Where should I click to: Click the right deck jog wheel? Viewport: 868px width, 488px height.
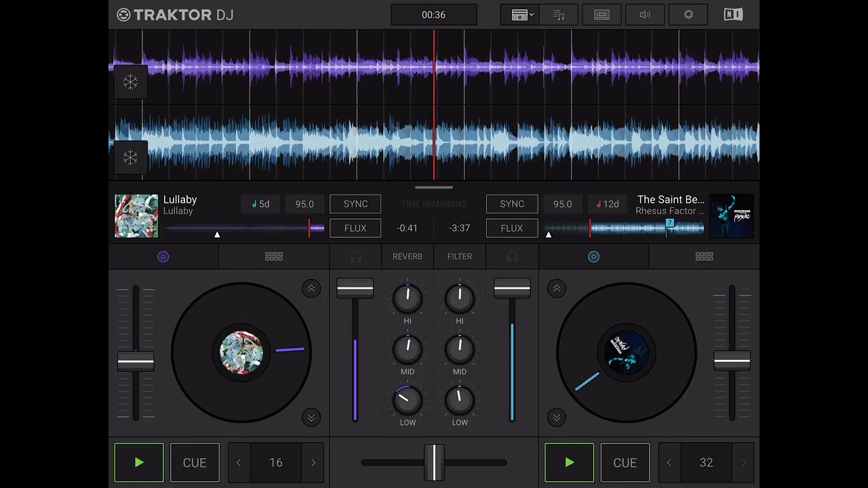click(627, 352)
